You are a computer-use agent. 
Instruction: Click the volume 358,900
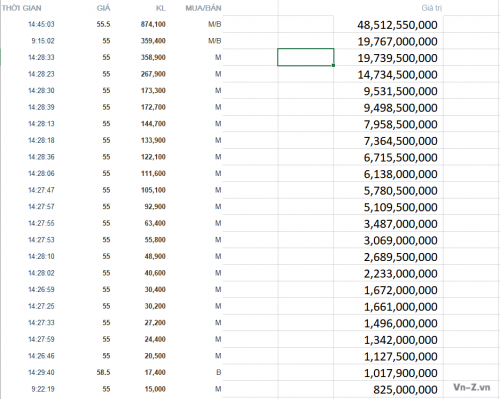(x=153, y=57)
